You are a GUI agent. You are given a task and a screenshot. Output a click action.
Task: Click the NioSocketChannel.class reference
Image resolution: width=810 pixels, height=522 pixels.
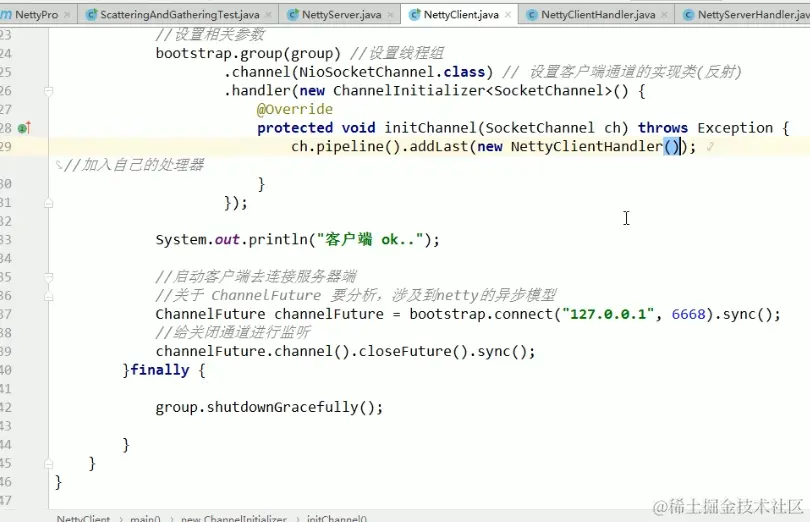pos(392,72)
